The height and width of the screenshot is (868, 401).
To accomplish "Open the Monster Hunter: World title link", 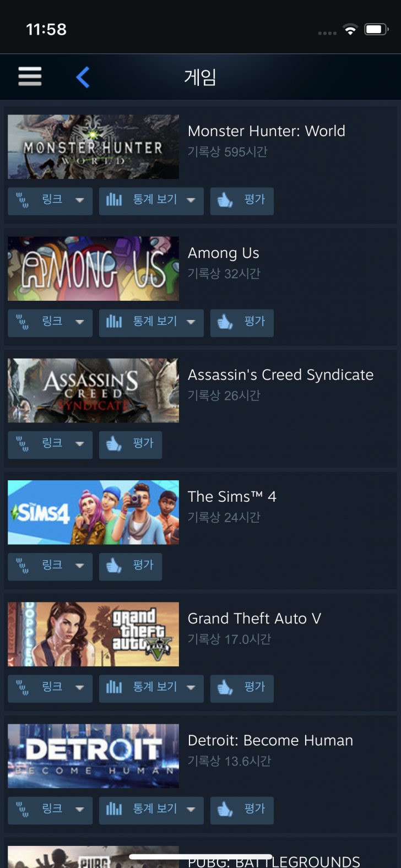I will pos(267,131).
